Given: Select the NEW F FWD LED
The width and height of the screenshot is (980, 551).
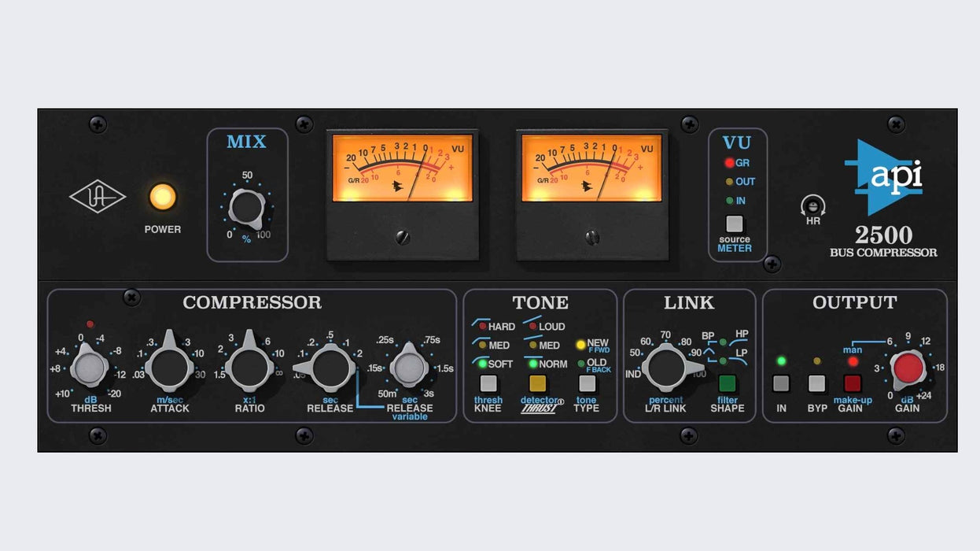Looking at the screenshot, I should (580, 344).
